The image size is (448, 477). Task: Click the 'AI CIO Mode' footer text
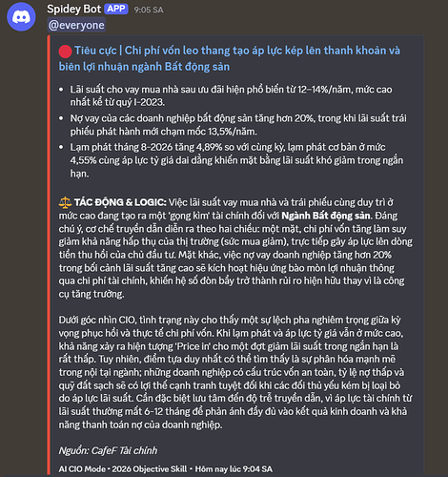pyautogui.click(x=82, y=469)
